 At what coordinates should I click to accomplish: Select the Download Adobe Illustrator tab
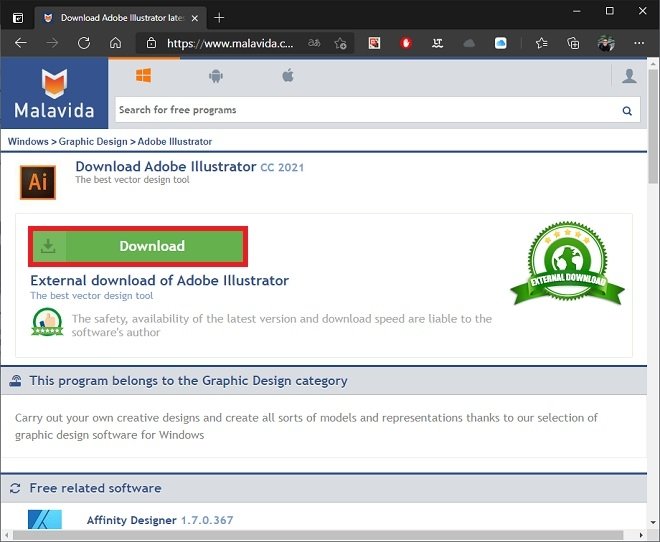tap(120, 18)
